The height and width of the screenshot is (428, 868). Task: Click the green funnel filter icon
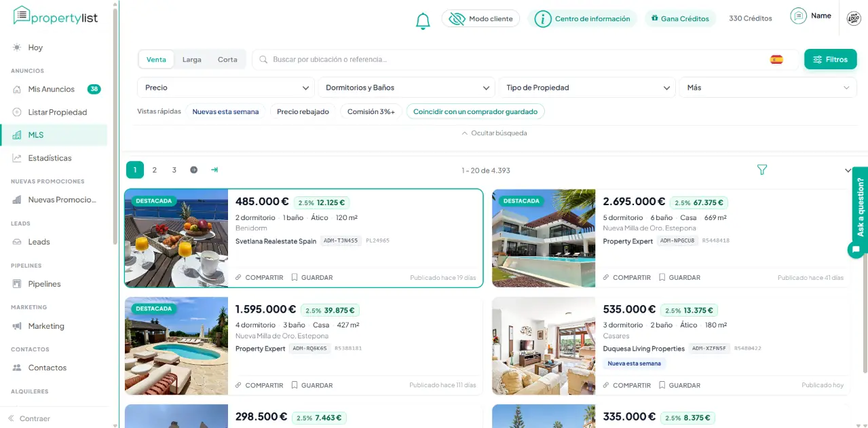[x=762, y=170]
